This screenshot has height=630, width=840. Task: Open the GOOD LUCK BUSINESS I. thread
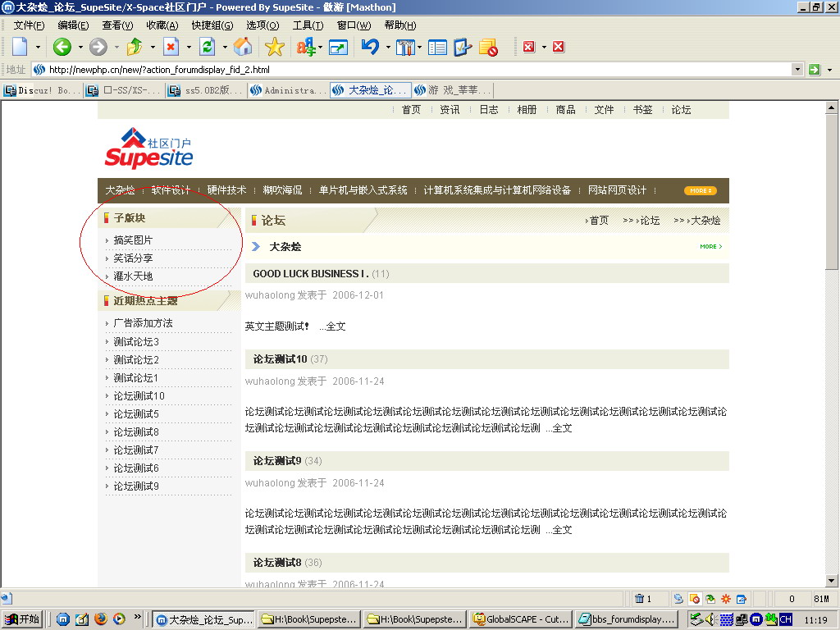coord(311,274)
